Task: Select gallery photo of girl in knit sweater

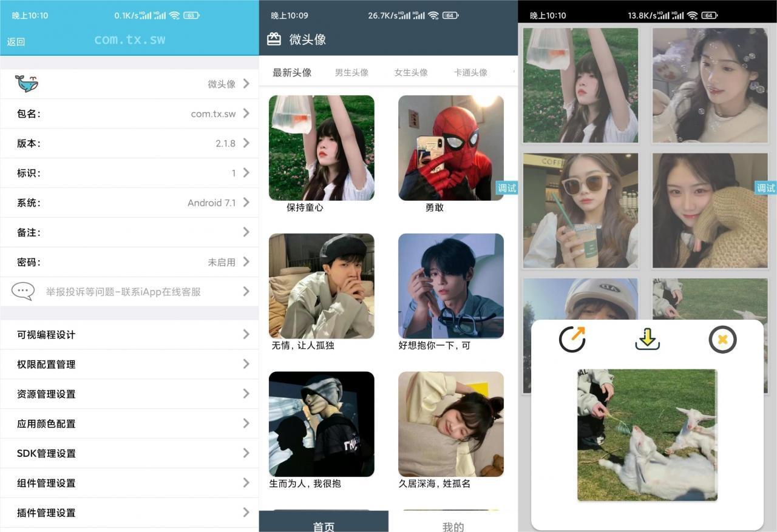Action: pos(710,210)
